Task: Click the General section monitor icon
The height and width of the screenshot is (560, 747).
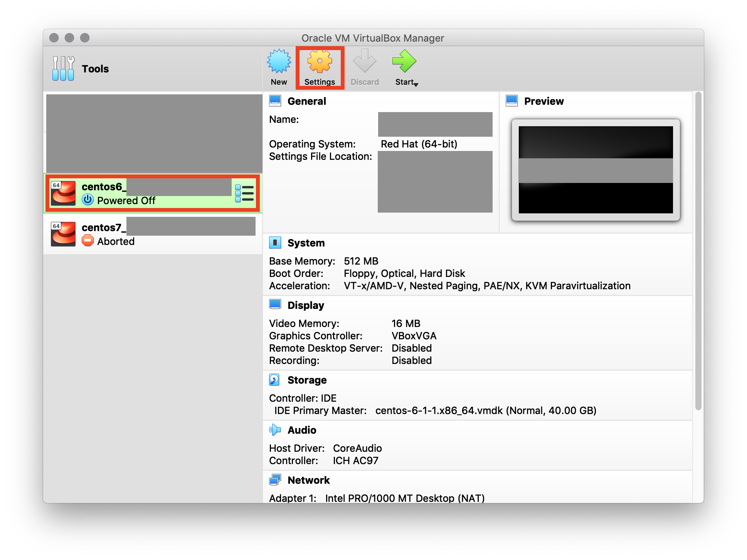Action: [275, 101]
